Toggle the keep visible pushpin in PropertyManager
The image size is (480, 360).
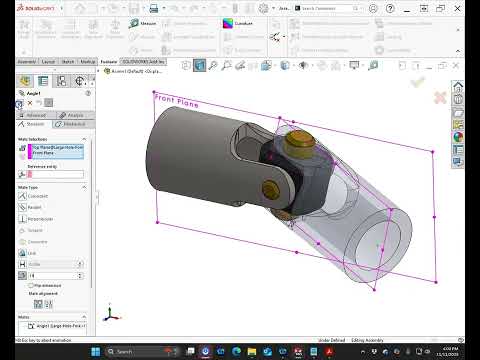[49, 103]
